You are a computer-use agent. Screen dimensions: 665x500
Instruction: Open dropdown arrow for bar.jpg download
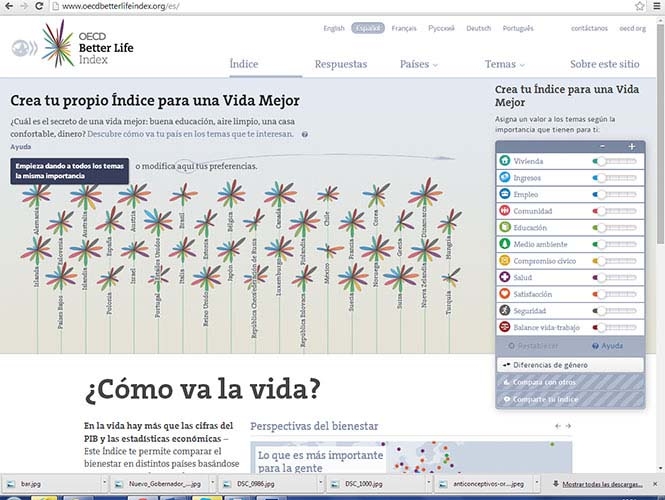point(104,483)
